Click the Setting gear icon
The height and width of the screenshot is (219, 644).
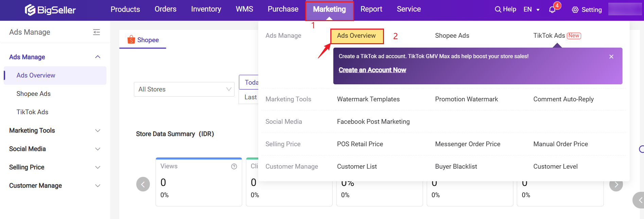pyautogui.click(x=575, y=10)
